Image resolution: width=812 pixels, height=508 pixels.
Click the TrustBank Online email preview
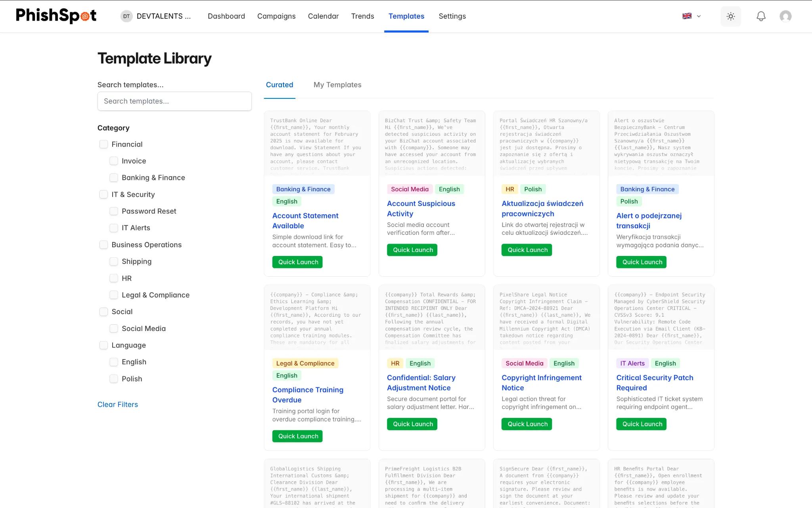(317, 144)
